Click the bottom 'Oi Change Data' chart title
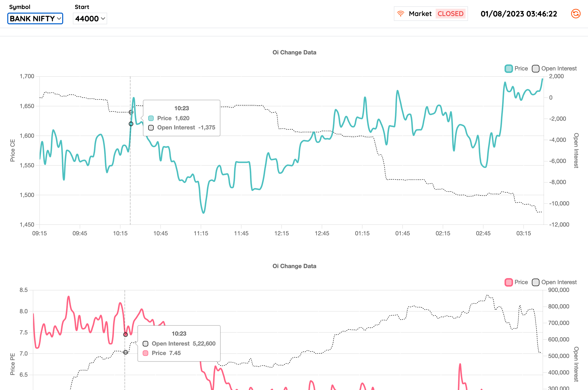 click(294, 266)
